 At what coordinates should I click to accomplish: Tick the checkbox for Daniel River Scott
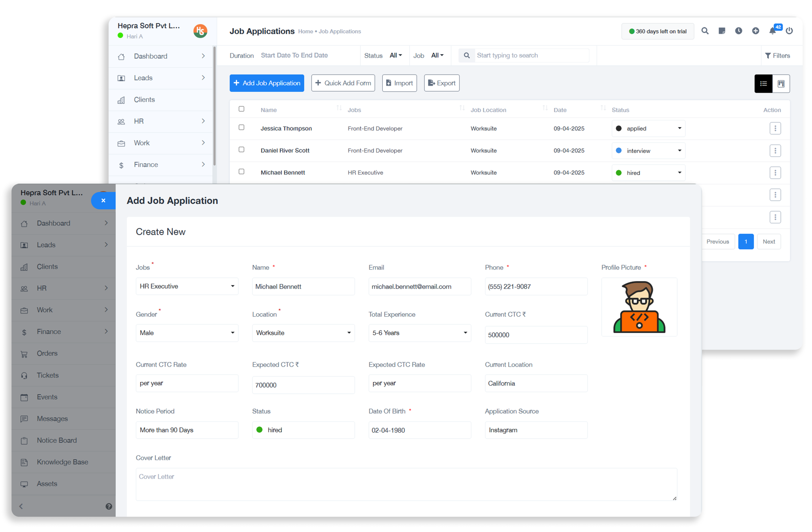[x=242, y=150]
